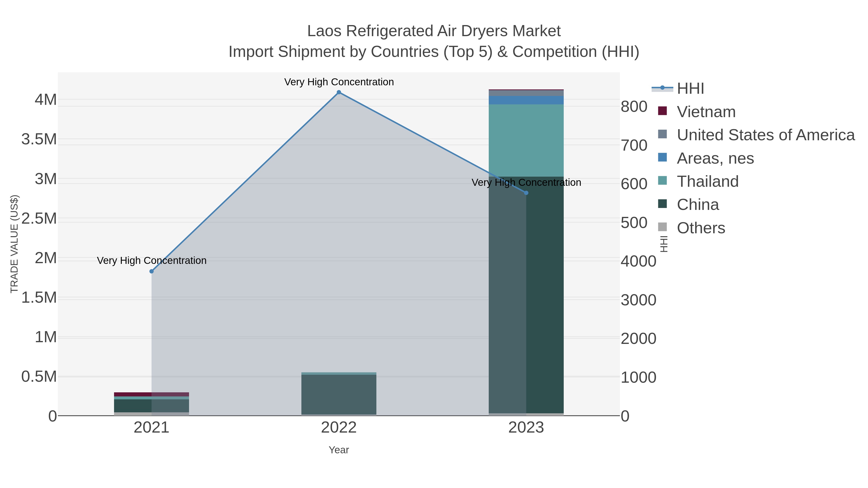
Task: Click the 'Year' axis title
Action: pos(339,450)
